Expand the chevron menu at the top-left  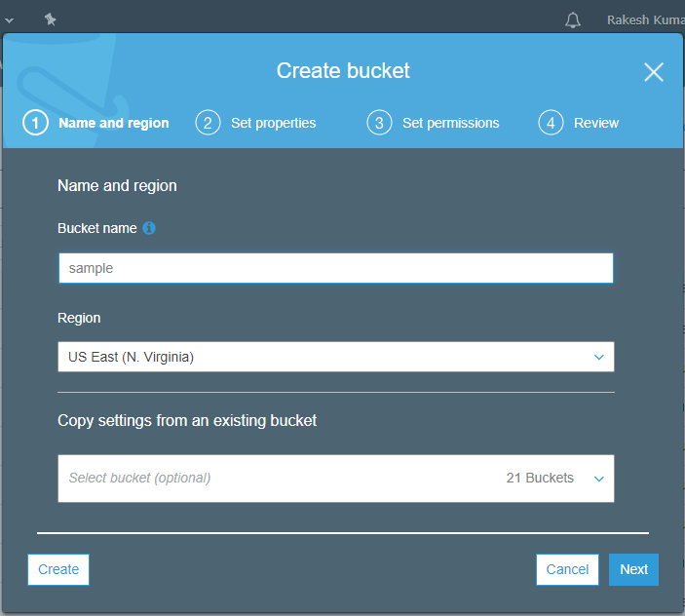pos(10,19)
